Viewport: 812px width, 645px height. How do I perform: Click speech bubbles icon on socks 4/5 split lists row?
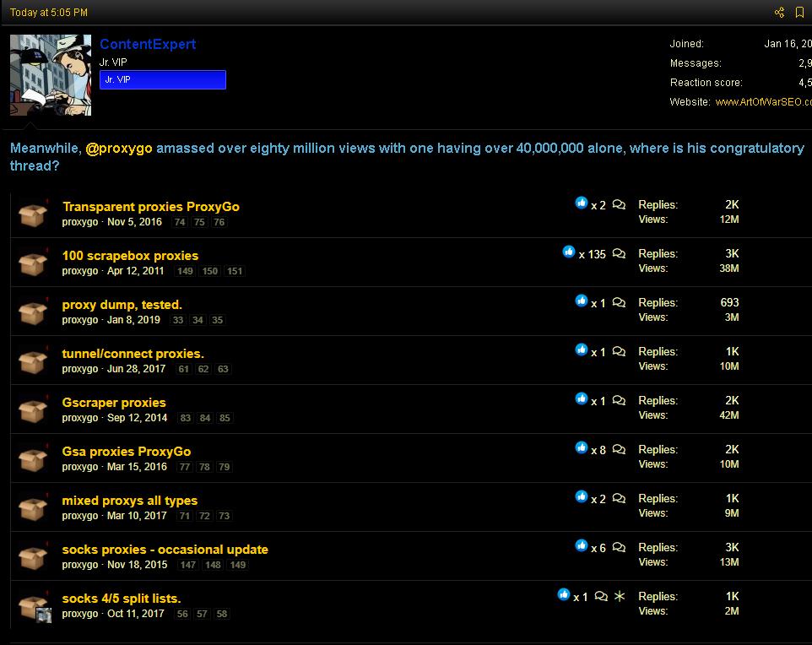[x=601, y=596]
